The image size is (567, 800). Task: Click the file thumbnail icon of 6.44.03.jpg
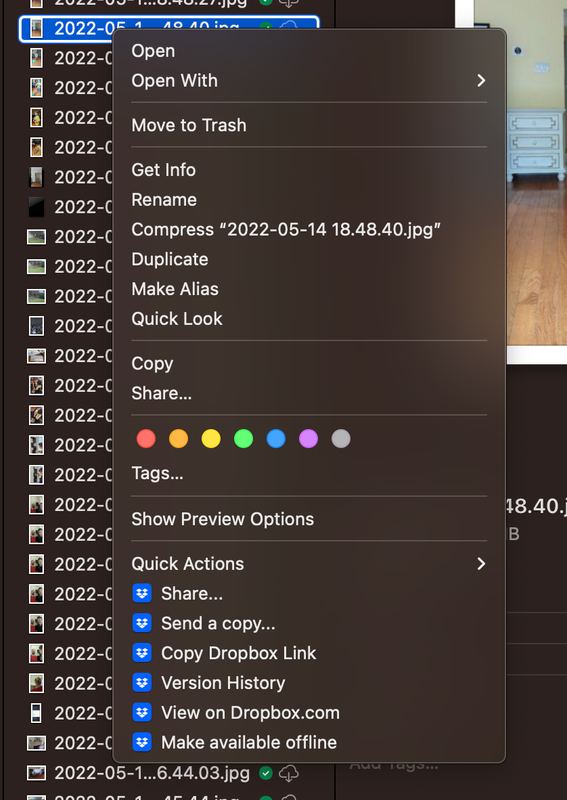(36, 773)
